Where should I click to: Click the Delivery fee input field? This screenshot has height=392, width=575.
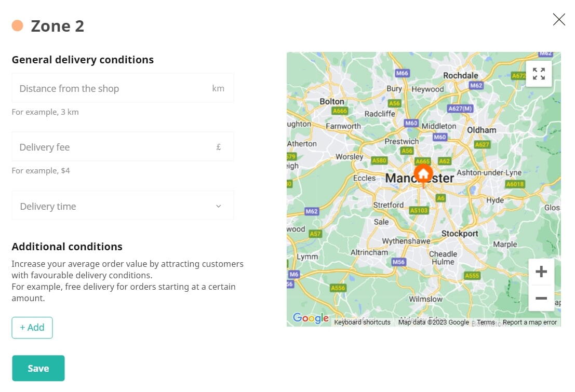(x=104, y=146)
